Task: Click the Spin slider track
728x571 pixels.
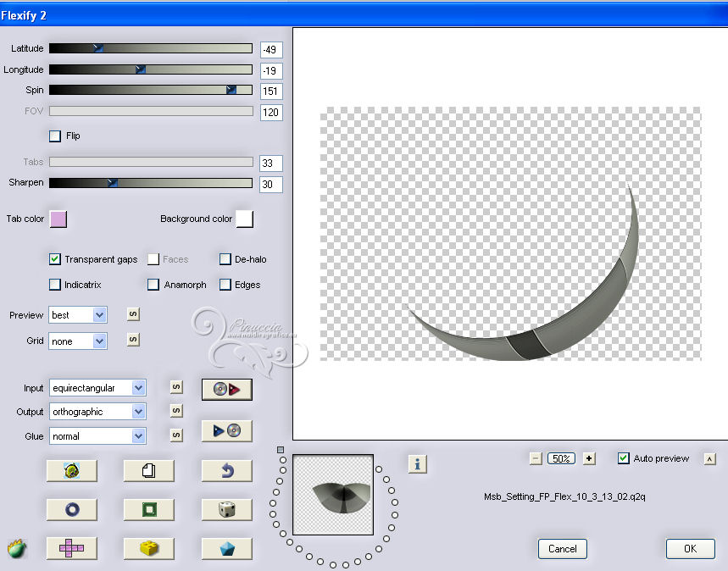Action: pyautogui.click(x=150, y=90)
